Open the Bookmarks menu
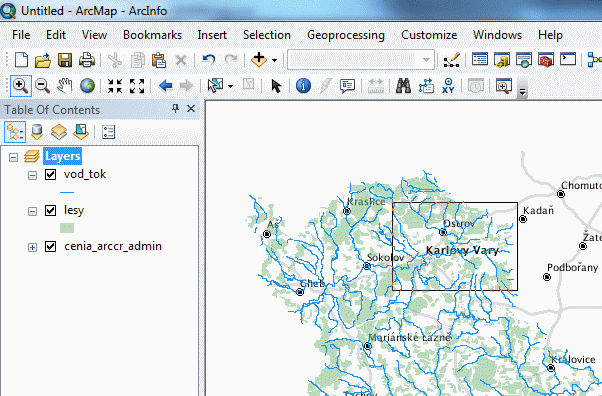 tap(152, 35)
